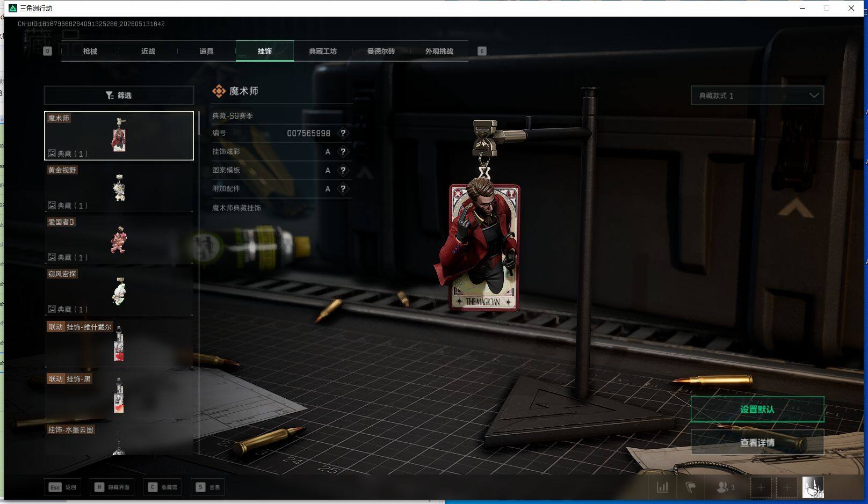The width and height of the screenshot is (868, 504).
Task: Click the diamond rarity icon beside 魔术师 title
Action: 219,91
